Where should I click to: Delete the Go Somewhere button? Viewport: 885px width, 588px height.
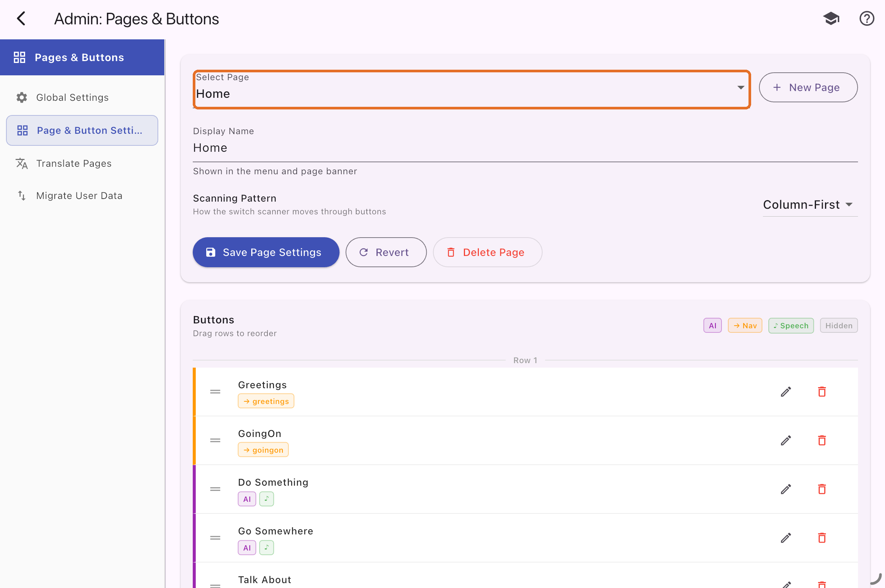click(x=822, y=538)
